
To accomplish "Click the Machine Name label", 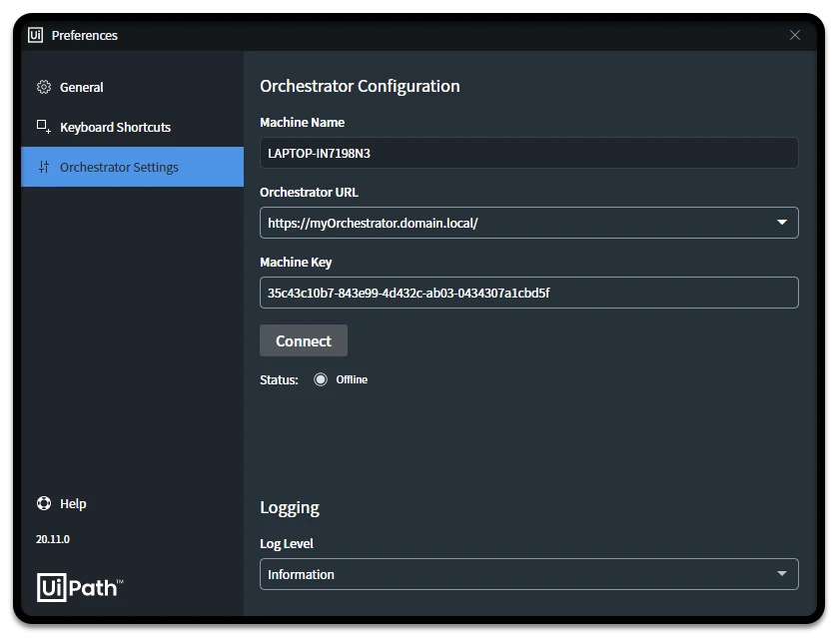I will point(303,122).
